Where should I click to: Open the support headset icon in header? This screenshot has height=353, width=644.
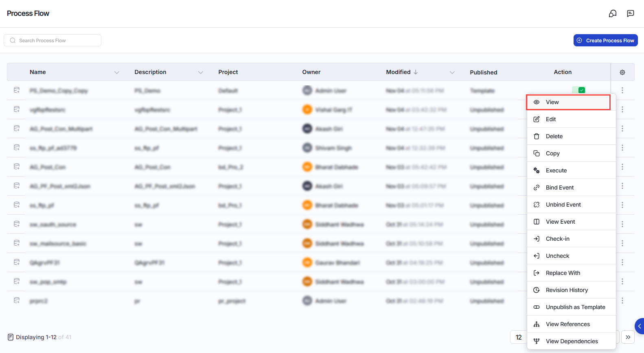point(613,13)
